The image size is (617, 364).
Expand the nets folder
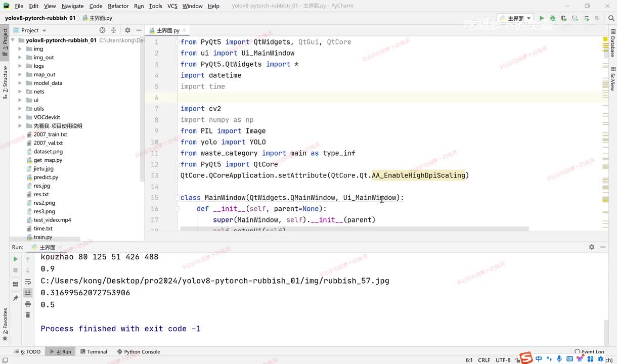pyautogui.click(x=20, y=92)
